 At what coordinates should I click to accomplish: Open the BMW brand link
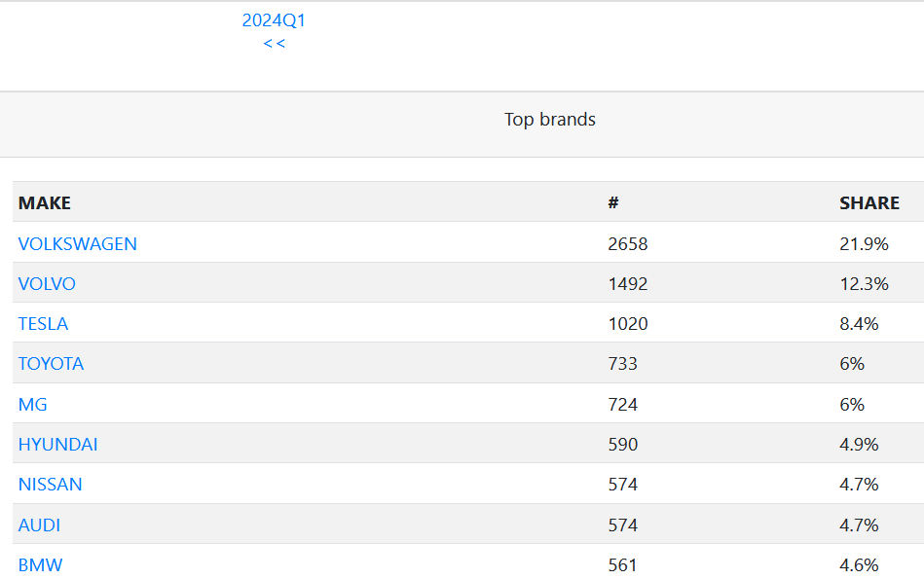[x=40, y=565]
